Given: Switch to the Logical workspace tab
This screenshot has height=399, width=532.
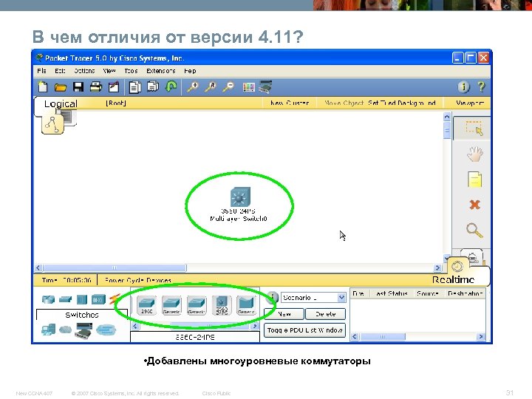Looking at the screenshot, I should (x=61, y=104).
